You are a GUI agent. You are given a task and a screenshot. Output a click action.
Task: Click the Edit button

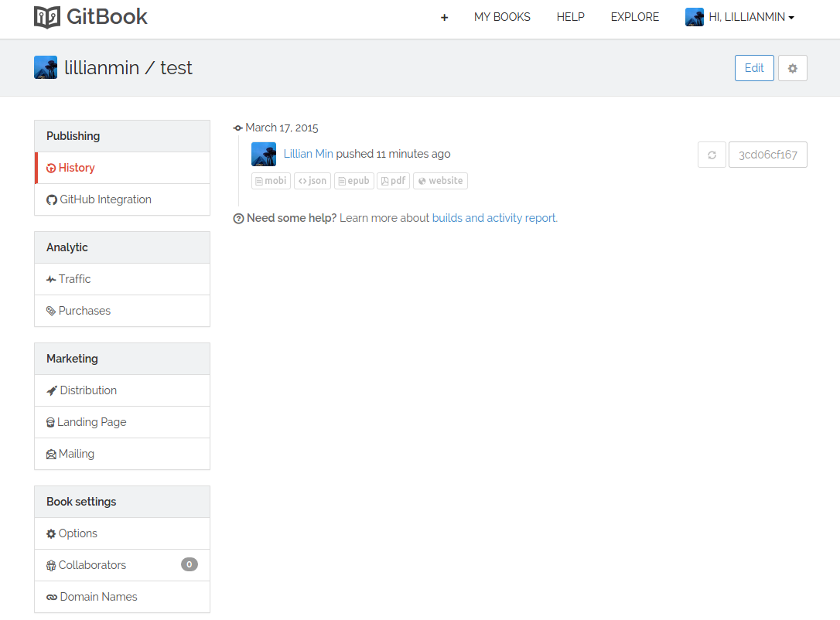click(x=754, y=68)
